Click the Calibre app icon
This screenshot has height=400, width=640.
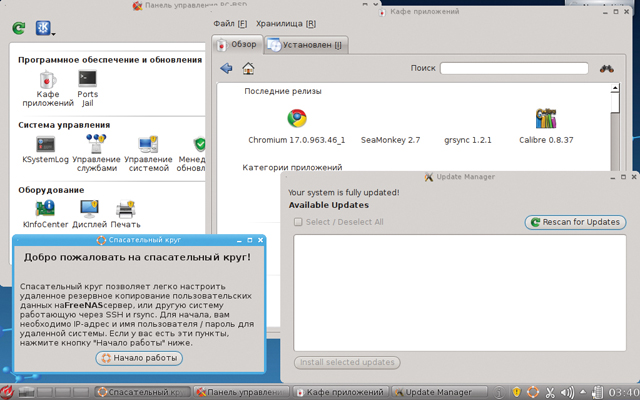546,118
